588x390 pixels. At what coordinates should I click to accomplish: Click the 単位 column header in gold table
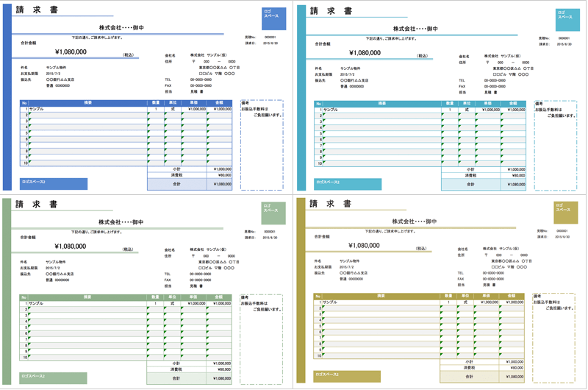point(465,296)
